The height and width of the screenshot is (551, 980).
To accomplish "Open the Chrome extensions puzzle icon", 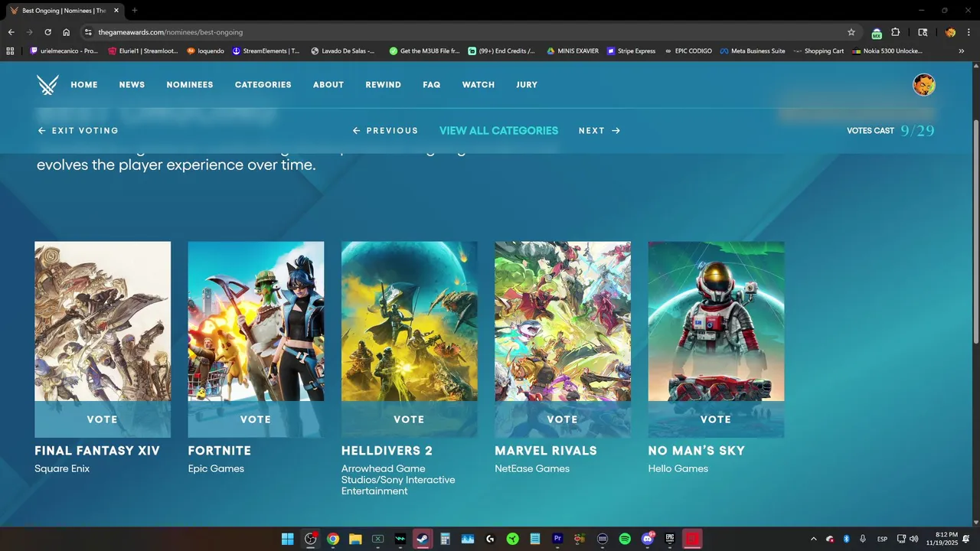I will (x=896, y=32).
